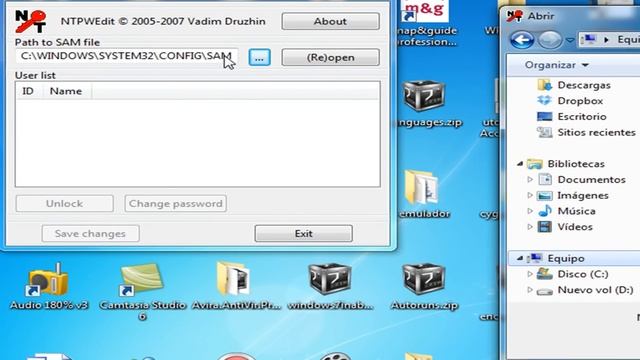The height and width of the screenshot is (360, 640).
Task: Click the NTPWEdit key logo icon
Action: click(x=30, y=21)
